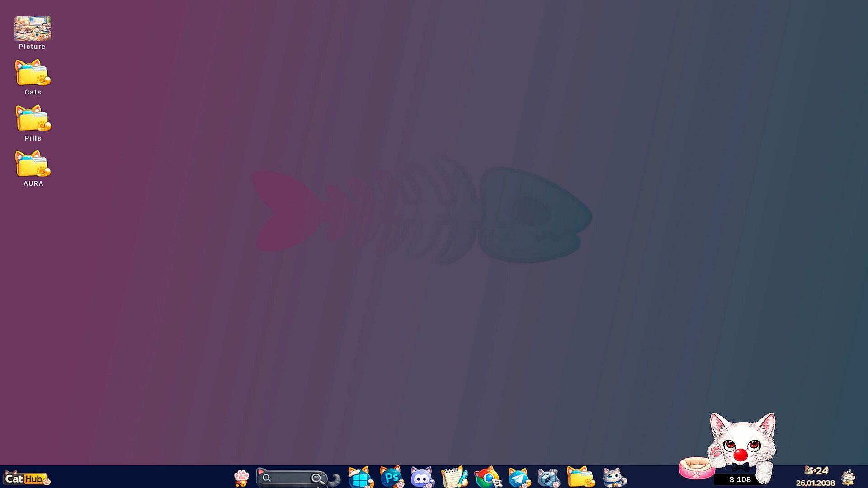Click the clock showing 5:24
This screenshot has width=868, height=488.
[816, 471]
